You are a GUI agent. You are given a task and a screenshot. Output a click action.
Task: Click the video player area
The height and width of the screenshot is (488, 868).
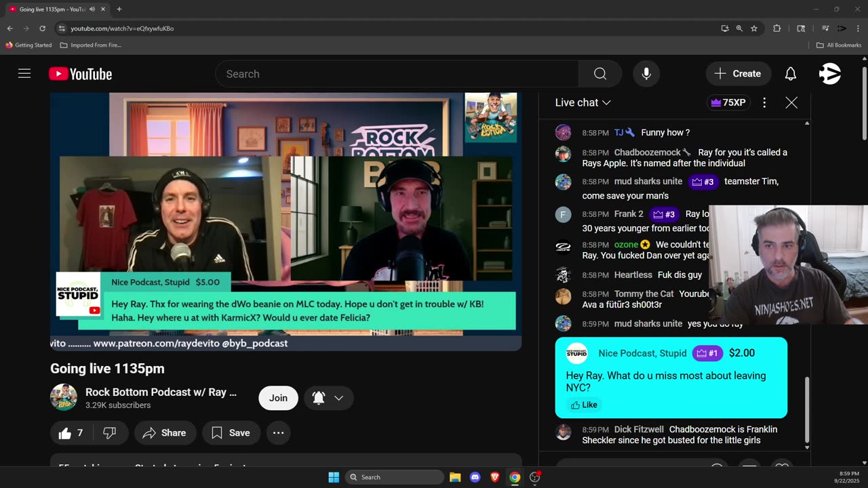(285, 222)
